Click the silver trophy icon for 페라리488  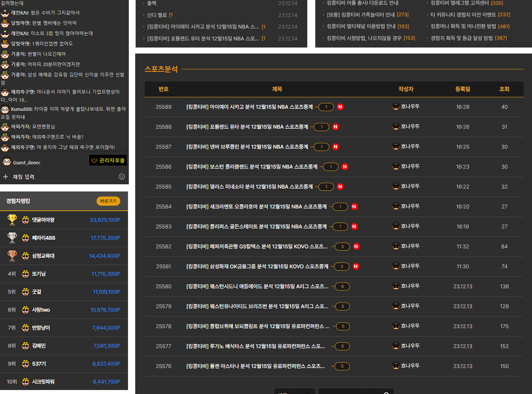click(x=12, y=238)
